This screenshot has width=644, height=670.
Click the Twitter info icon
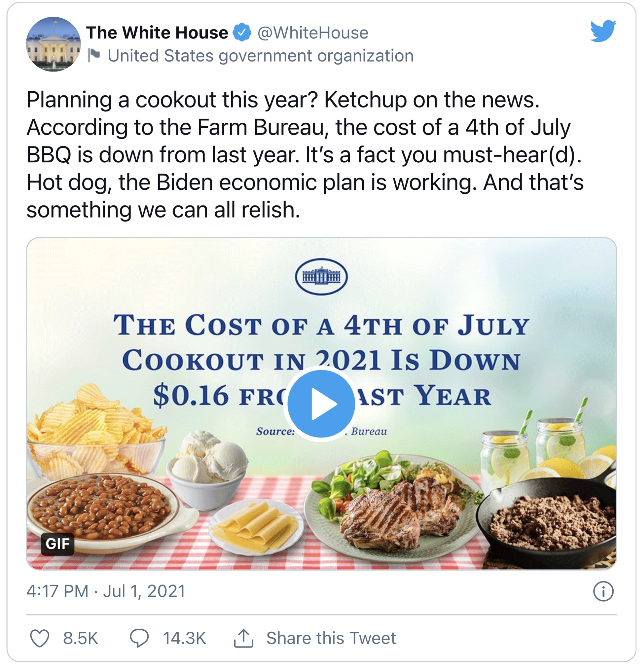coord(603,591)
